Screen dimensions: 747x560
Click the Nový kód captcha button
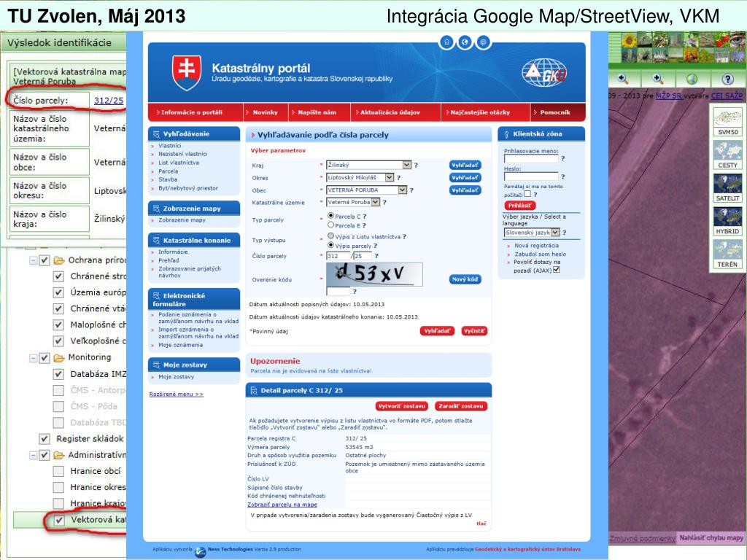pyautogui.click(x=465, y=279)
